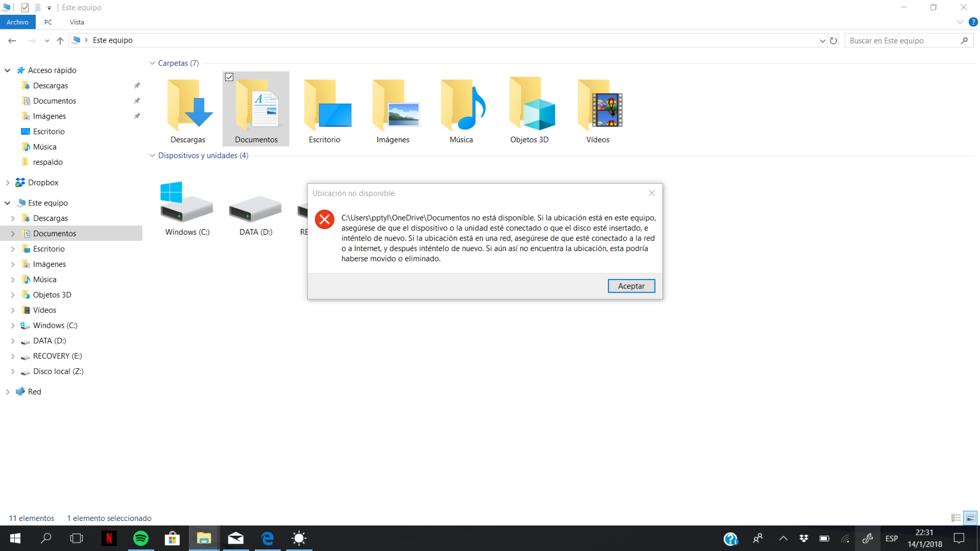Launch Microsoft Edge from the taskbar
The image size is (980, 551).
(x=268, y=538)
